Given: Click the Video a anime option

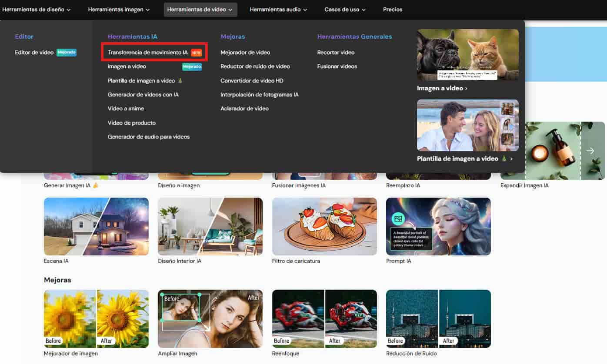Looking at the screenshot, I should pos(126,109).
